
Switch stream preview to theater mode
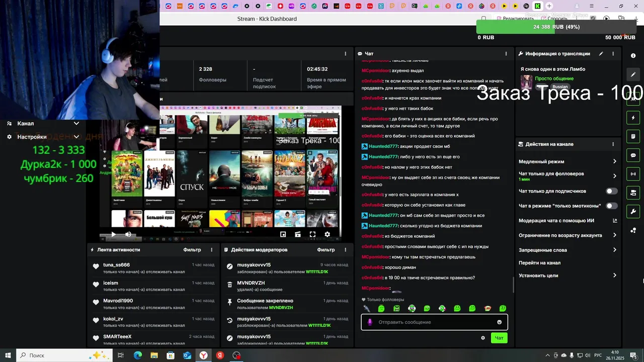pyautogui.click(x=298, y=234)
